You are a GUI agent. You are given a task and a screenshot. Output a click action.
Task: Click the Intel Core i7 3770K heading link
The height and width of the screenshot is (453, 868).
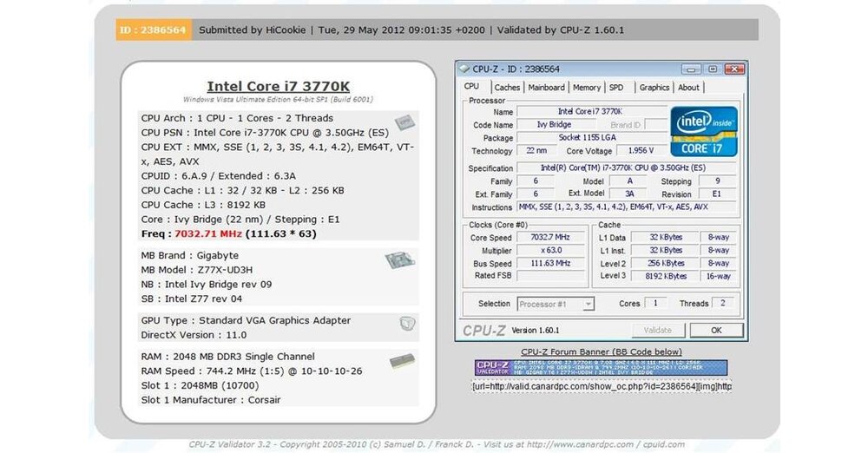click(x=278, y=87)
